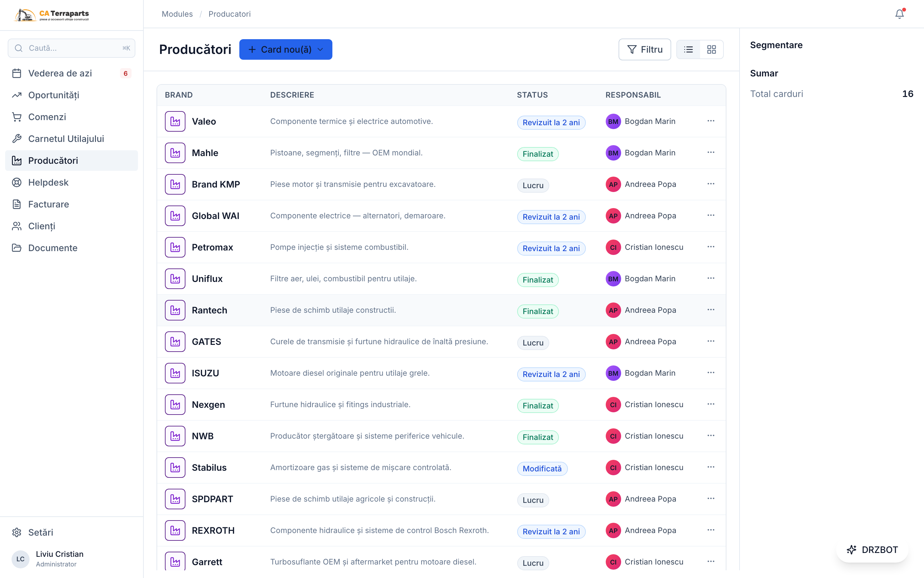Sort by the RESPONSABIL column header

(633, 95)
